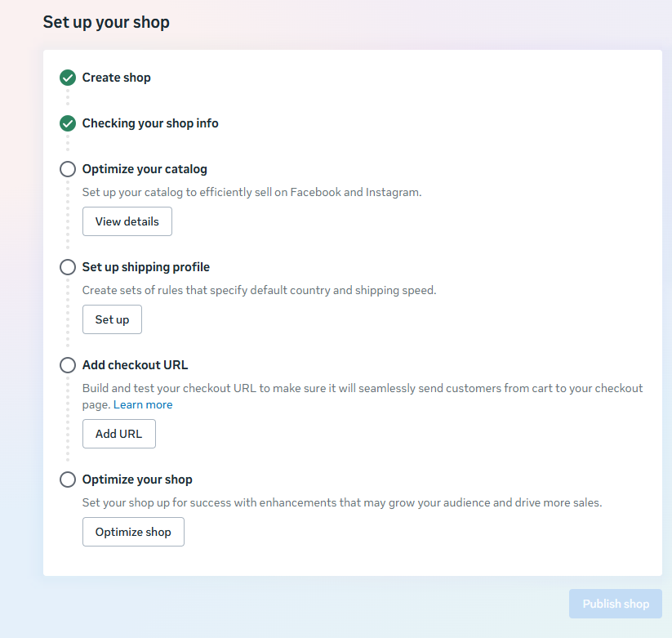The height and width of the screenshot is (638, 672).
Task: Click the Publish shop button
Action: click(616, 604)
